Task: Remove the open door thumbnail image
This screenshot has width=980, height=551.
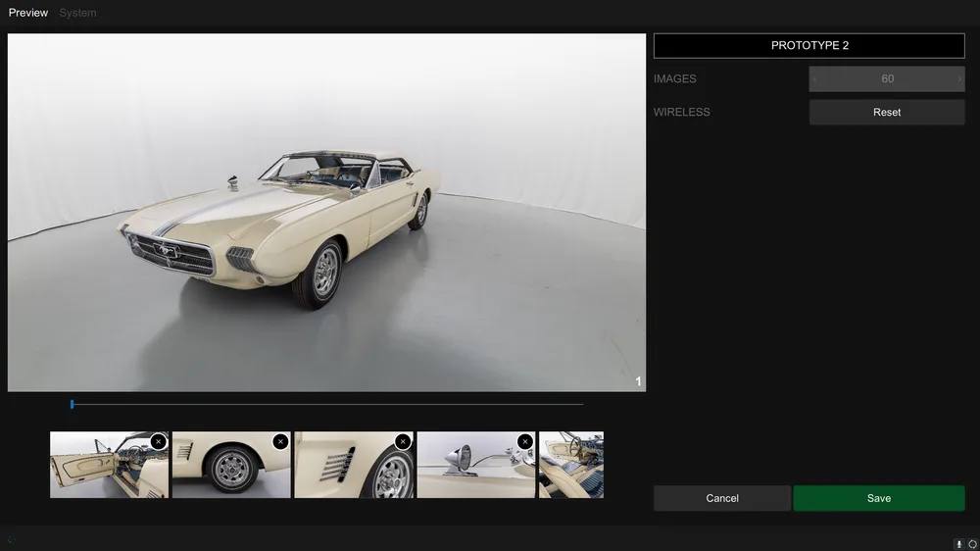Action: pyautogui.click(x=158, y=441)
